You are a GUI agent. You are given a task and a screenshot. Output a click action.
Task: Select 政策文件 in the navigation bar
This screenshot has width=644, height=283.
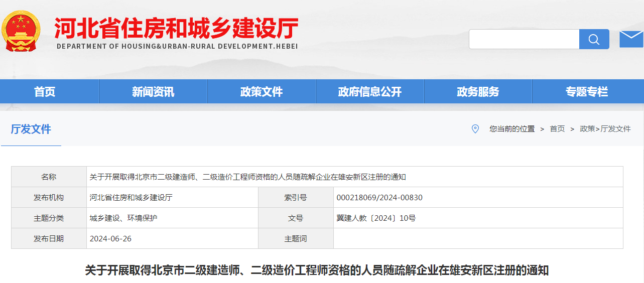pyautogui.click(x=262, y=92)
